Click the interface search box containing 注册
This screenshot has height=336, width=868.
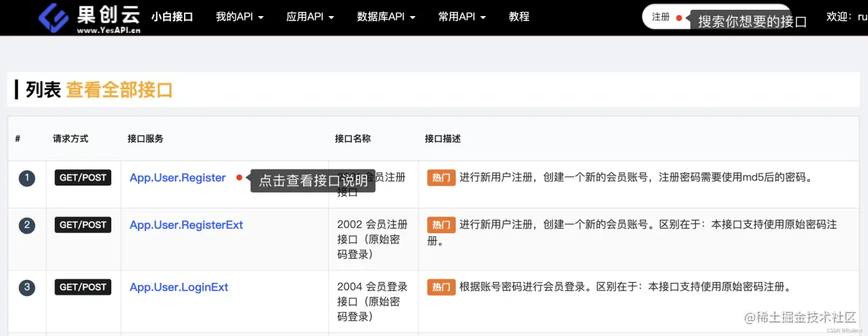pos(716,17)
